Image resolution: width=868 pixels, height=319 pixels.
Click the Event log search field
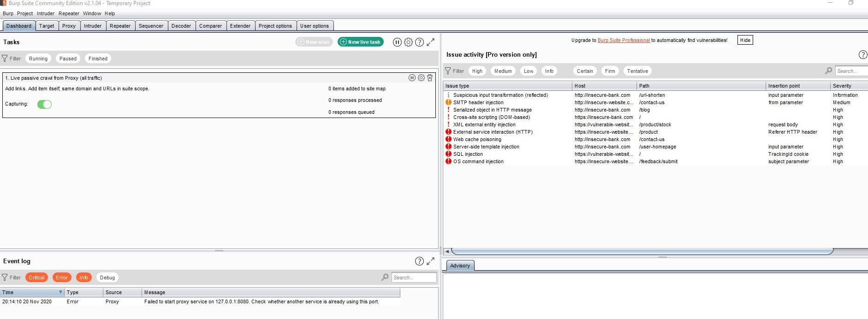(414, 278)
